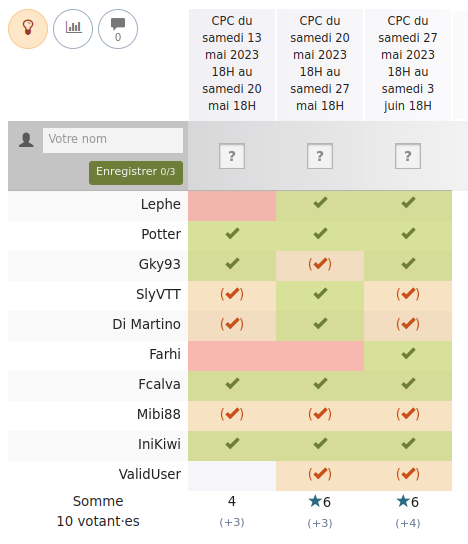Click the (+4) maybe count under third column
Screen dimensions: 468x544
point(408,523)
